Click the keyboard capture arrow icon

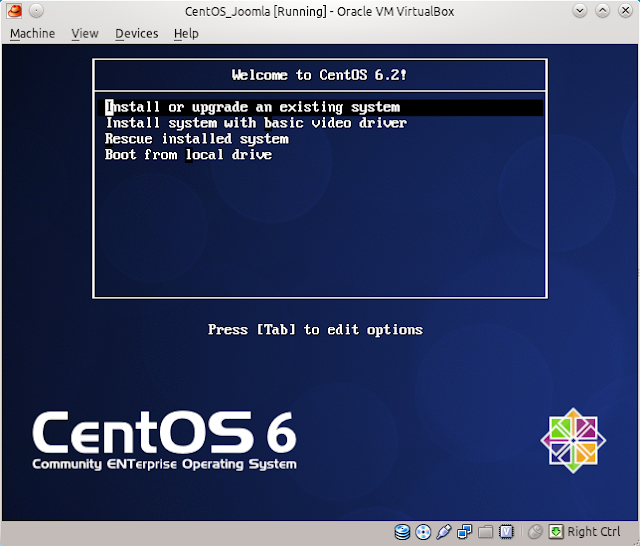[556, 532]
